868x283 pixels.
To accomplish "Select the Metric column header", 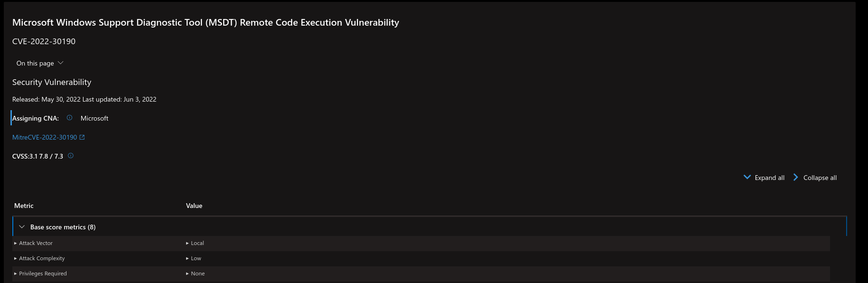I will click(24, 206).
